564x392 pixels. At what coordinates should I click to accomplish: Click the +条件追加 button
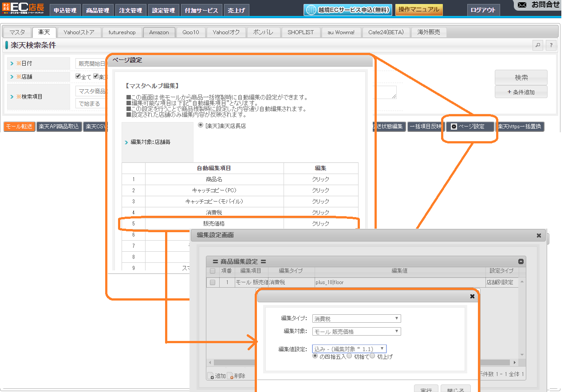tap(521, 92)
